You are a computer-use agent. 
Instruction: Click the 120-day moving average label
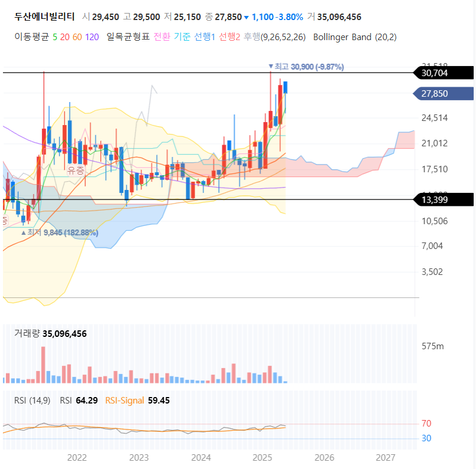click(92, 37)
